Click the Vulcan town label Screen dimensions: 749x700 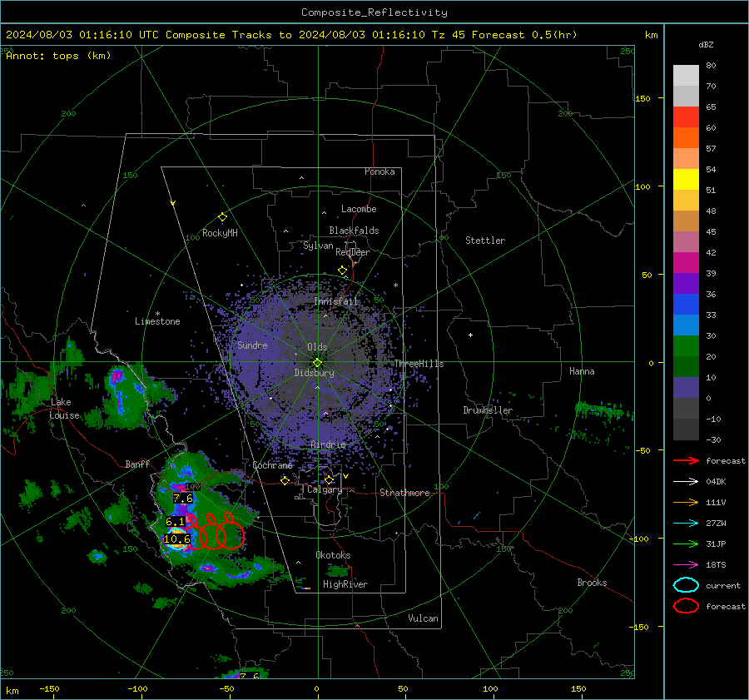coord(424,618)
